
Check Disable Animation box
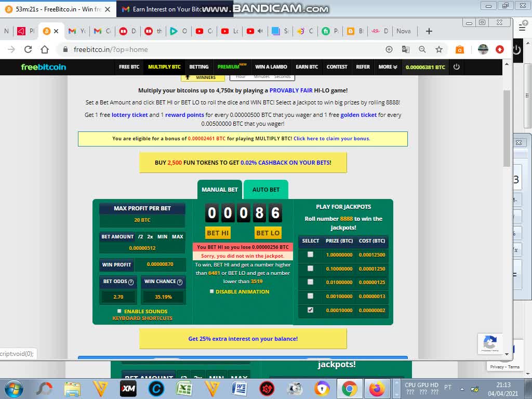tap(212, 291)
